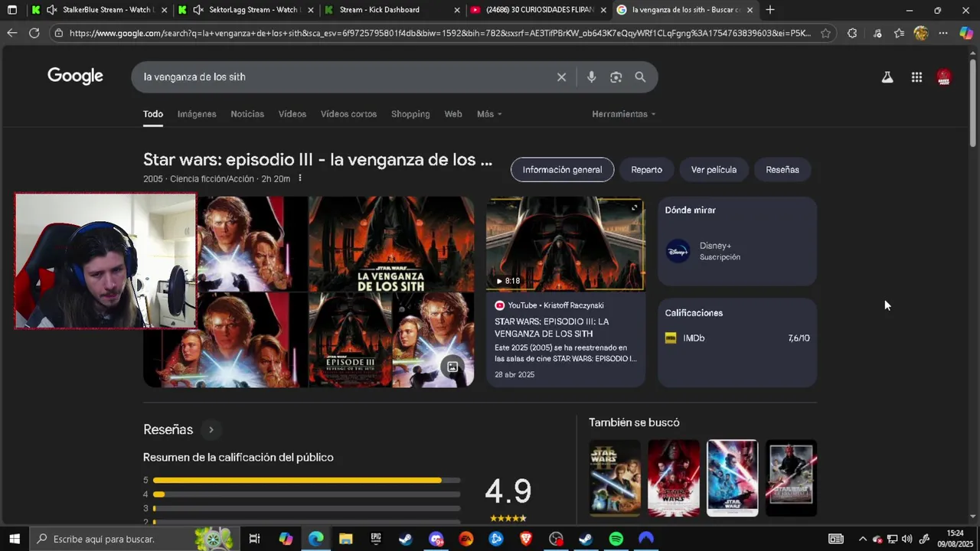
Task: Open the Edge favorites list
Action: 899,33
